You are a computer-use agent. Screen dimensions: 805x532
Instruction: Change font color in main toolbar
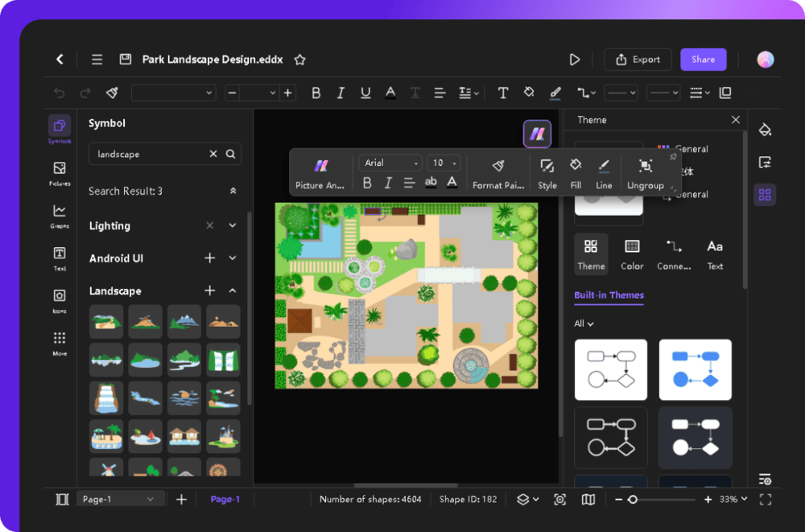390,93
